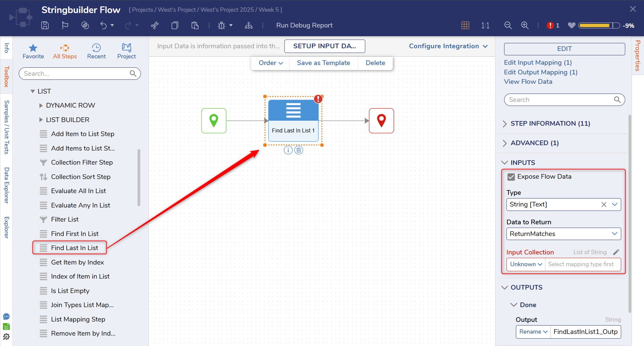Open the Unknown mapping type dropdown

(526, 265)
